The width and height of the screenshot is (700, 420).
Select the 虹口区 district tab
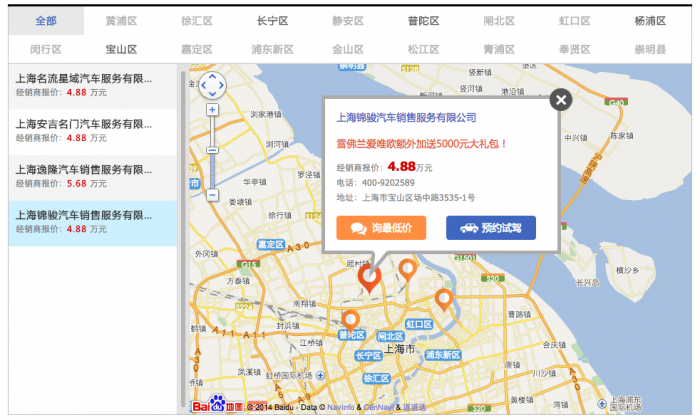click(x=575, y=21)
